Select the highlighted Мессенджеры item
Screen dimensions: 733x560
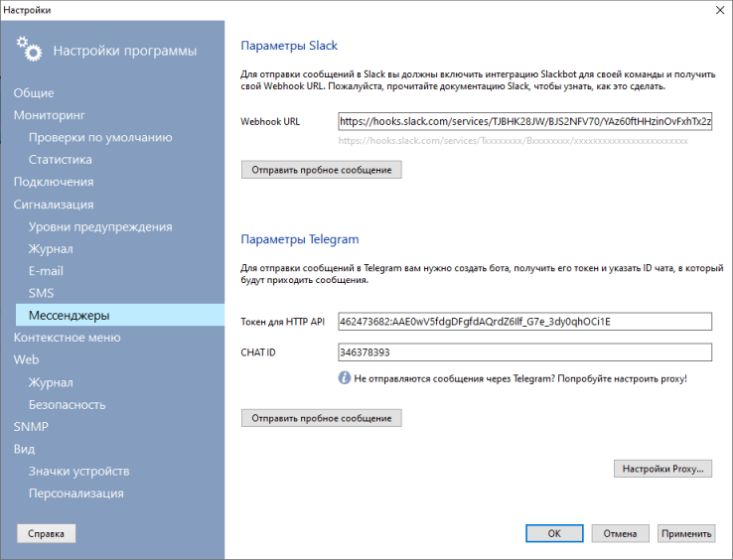pos(120,315)
